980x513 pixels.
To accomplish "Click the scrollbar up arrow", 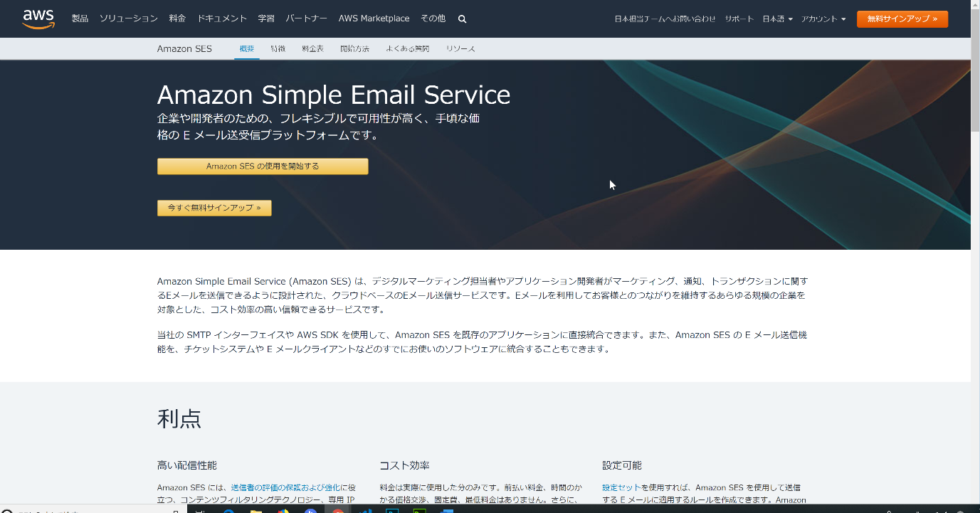I will click(975, 5).
